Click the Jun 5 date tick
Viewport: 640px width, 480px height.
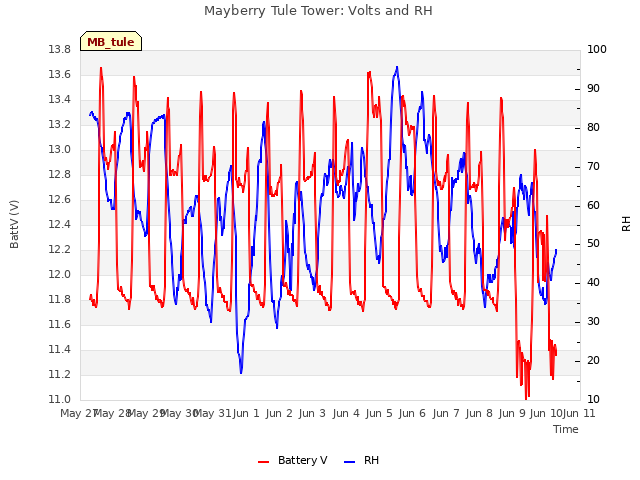(x=379, y=414)
